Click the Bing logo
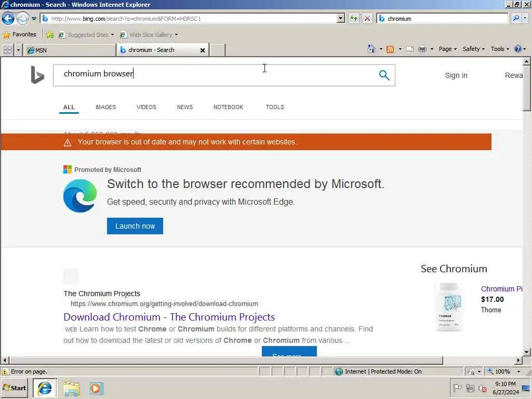 point(37,75)
